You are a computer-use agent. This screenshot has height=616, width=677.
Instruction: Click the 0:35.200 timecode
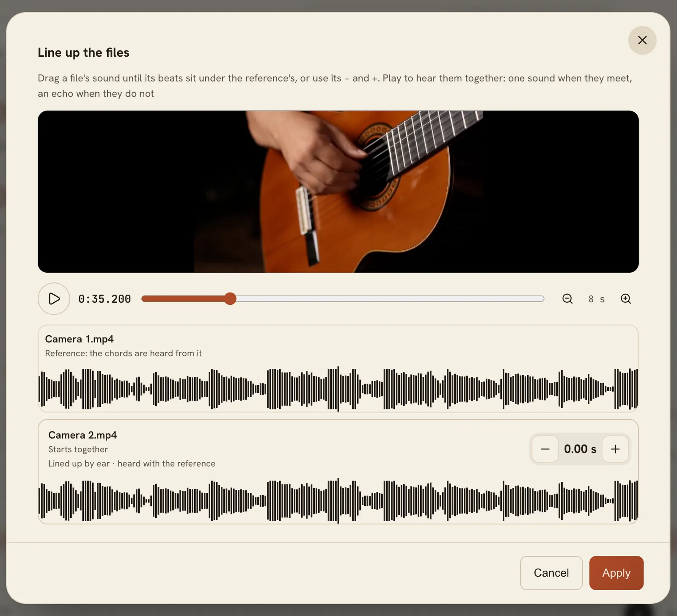105,299
